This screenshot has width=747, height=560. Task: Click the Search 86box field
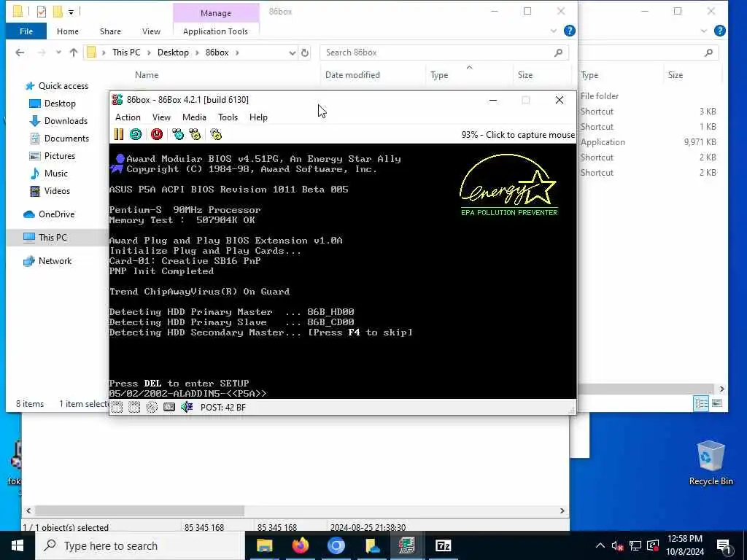click(x=444, y=52)
